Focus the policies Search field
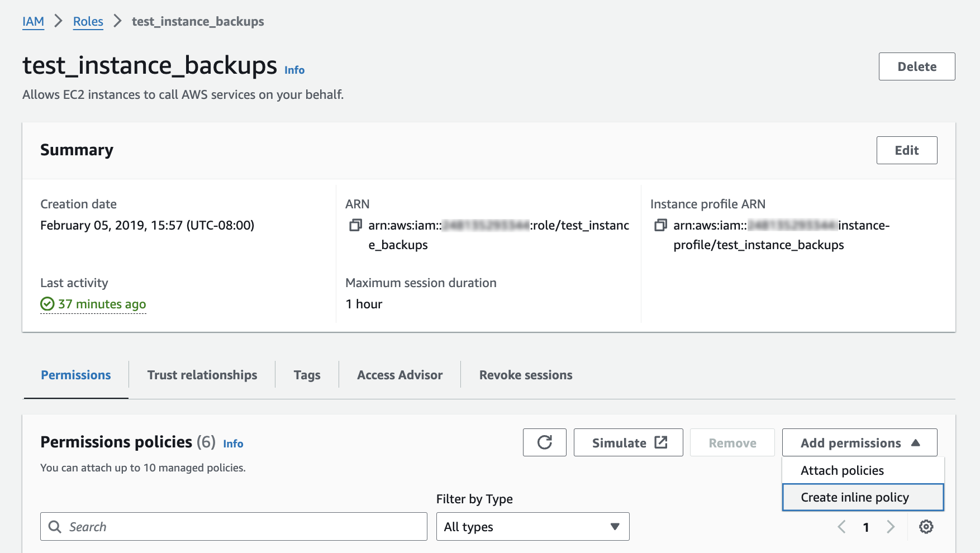Screen dimensions: 980x553 click(x=234, y=527)
